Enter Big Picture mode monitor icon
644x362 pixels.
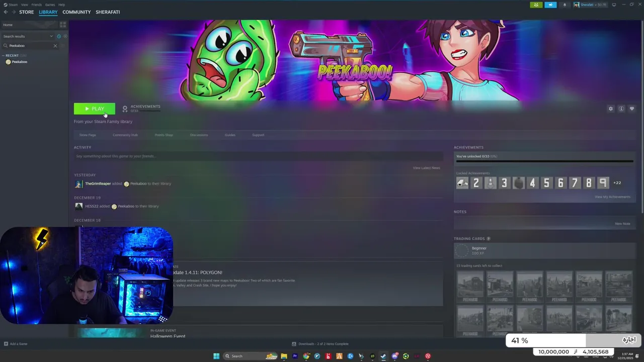(x=614, y=5)
